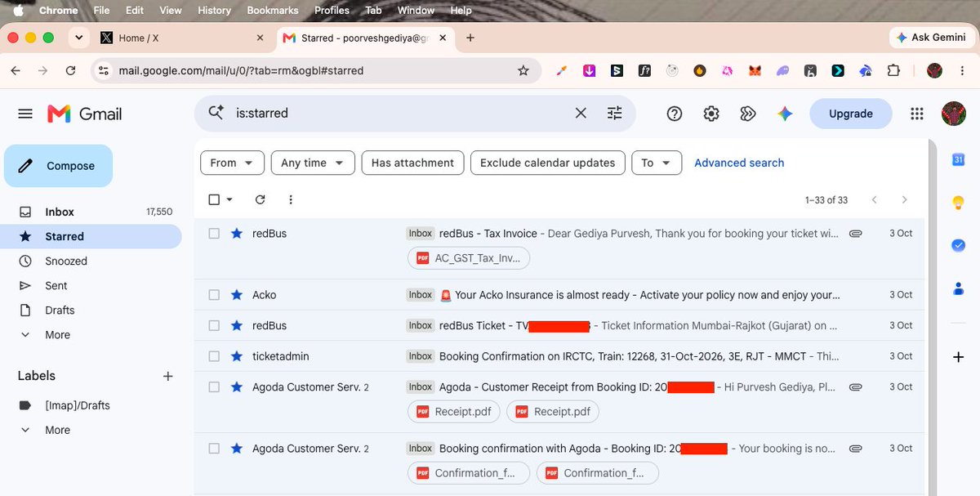
Task: Open the AC_GST_Tax_Inv PDF attachment
Action: tap(469, 258)
